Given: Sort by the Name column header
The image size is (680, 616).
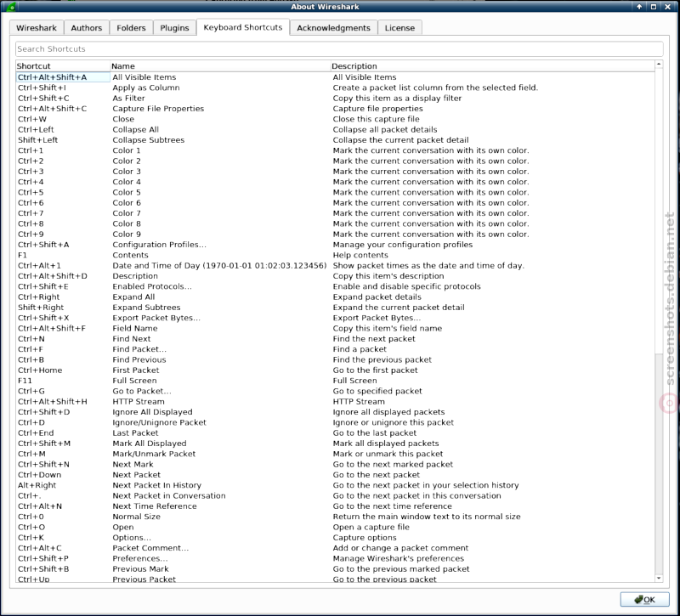Looking at the screenshot, I should click(220, 66).
